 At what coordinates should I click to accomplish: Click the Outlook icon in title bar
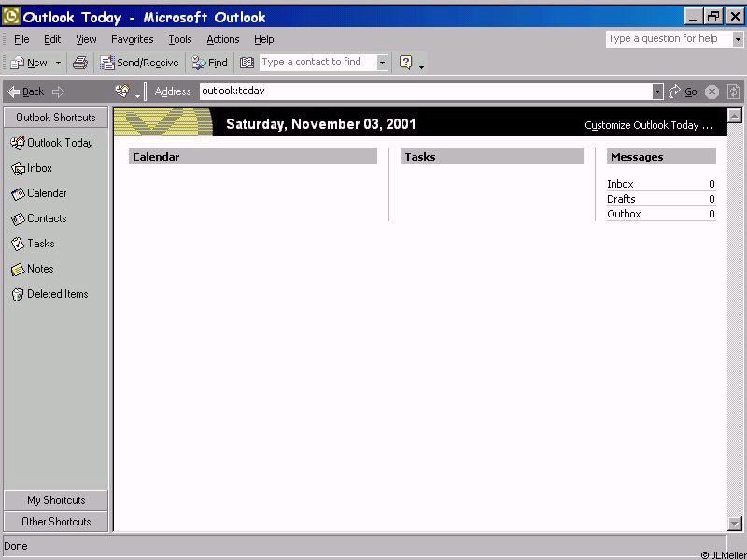click(x=10, y=17)
